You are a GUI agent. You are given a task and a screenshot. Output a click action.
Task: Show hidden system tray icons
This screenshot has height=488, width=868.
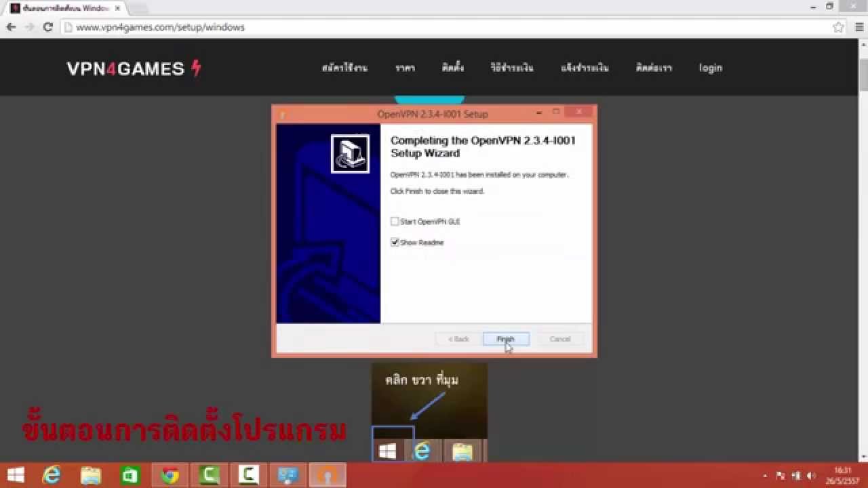tap(766, 476)
